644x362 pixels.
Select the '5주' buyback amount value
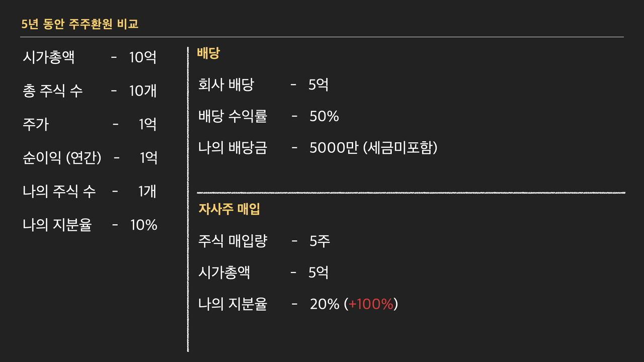tap(320, 241)
